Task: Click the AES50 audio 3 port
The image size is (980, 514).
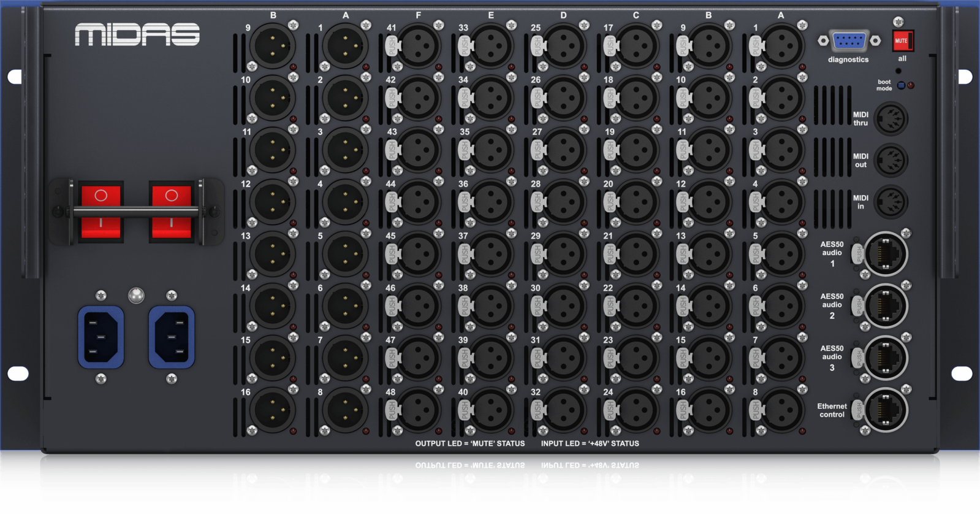Action: (886, 358)
